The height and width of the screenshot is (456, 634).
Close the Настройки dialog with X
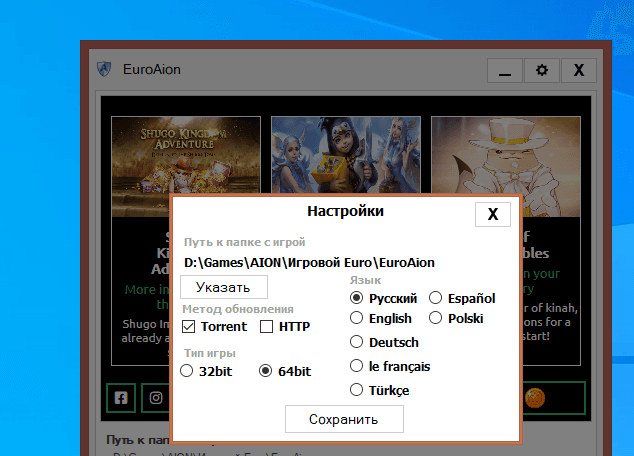click(492, 214)
